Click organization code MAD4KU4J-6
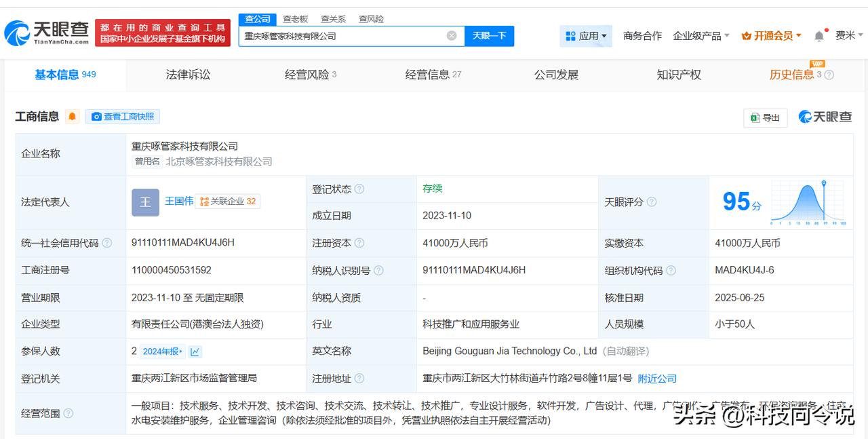This screenshot has width=868, height=439. pyautogui.click(x=745, y=269)
